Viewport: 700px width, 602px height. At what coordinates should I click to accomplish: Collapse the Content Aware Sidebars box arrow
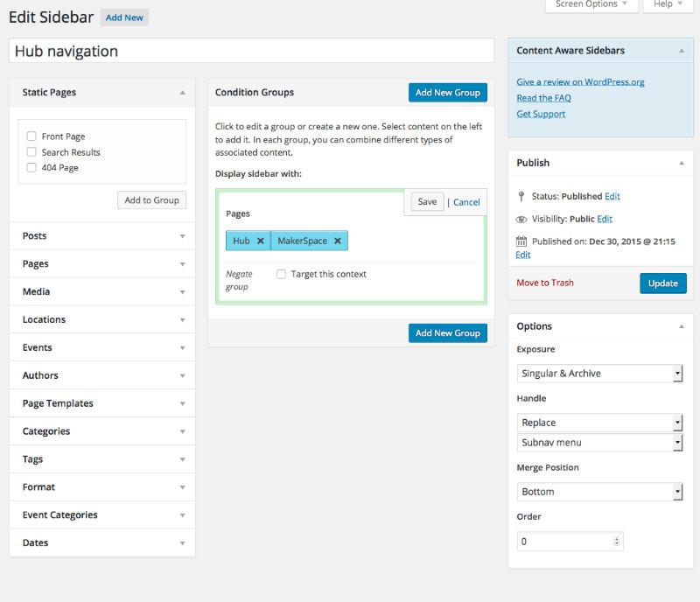point(682,51)
